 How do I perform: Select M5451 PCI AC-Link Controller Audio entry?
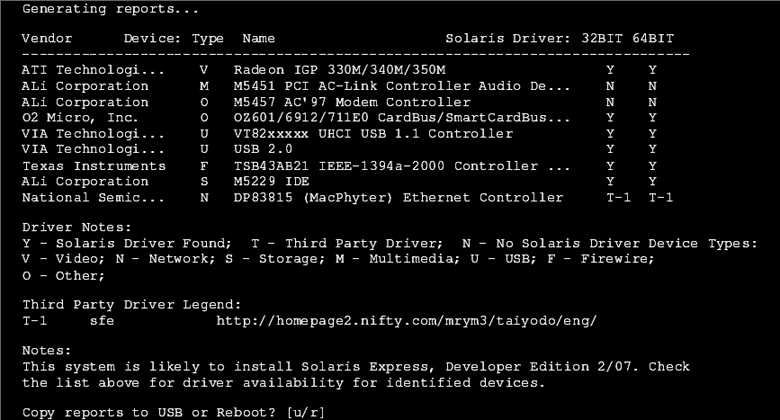pyautogui.click(x=402, y=86)
